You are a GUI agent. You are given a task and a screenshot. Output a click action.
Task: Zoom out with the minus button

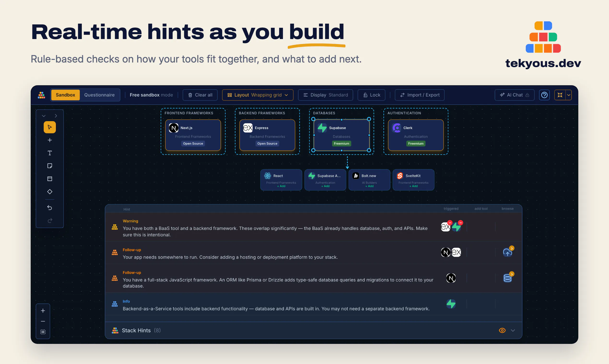(43, 321)
